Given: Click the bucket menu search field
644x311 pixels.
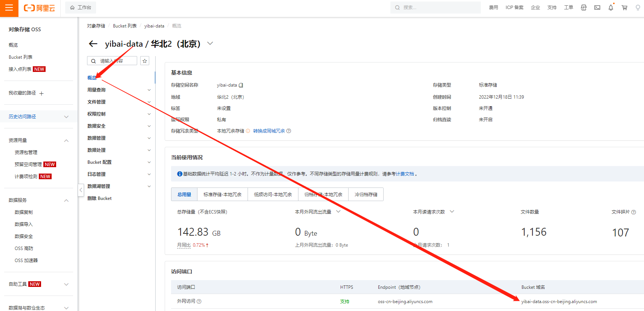Looking at the screenshot, I should pos(112,61).
